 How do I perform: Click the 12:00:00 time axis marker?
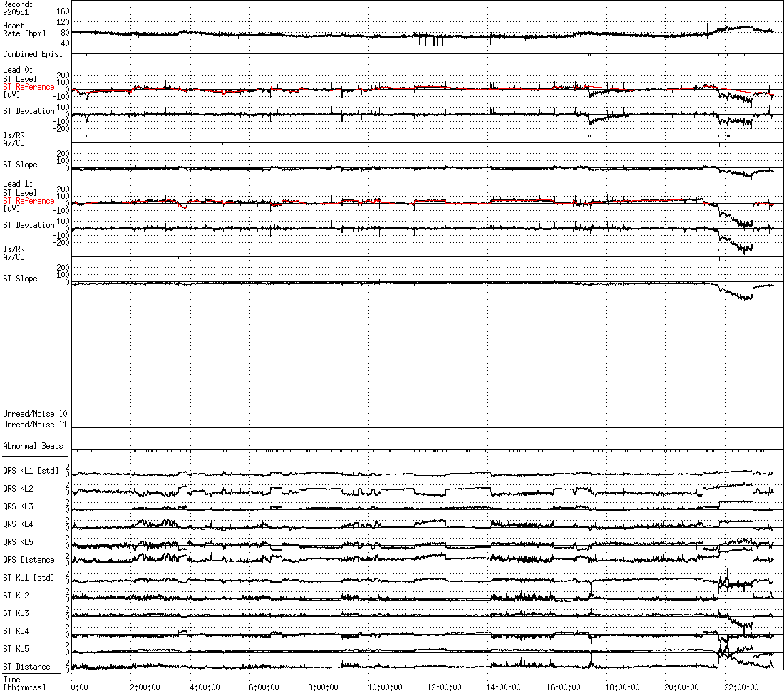(444, 687)
